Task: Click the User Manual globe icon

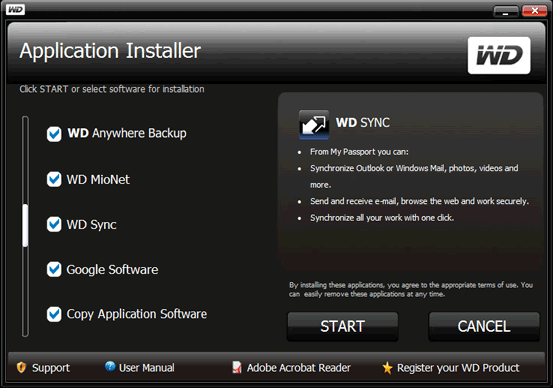Action: click(x=110, y=367)
